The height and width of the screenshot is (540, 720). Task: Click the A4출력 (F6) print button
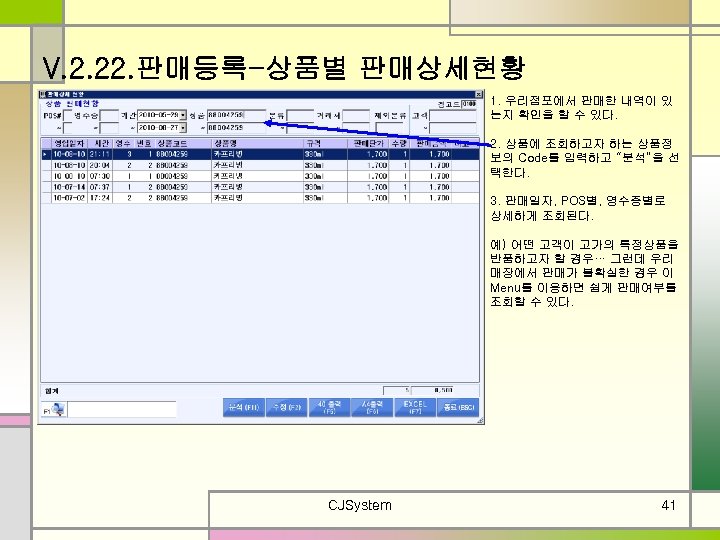pos(372,407)
